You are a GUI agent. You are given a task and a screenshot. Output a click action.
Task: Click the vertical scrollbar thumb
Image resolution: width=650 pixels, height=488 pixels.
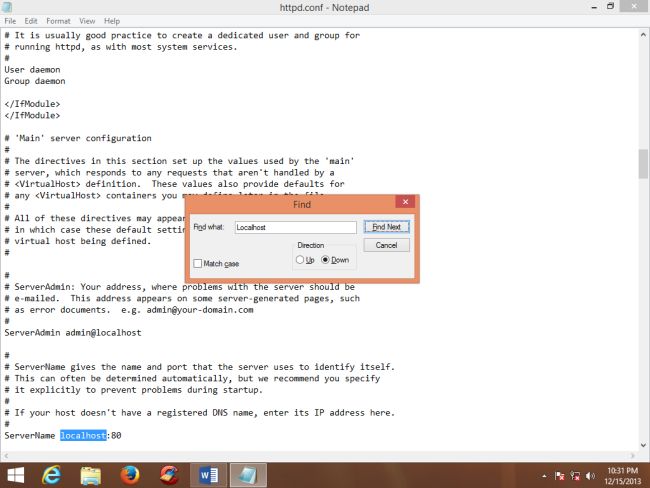coord(643,164)
